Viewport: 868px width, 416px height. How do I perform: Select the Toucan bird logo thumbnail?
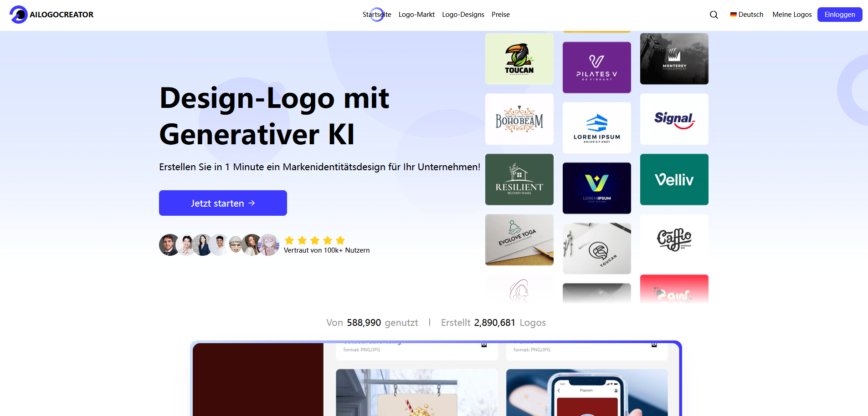point(519,59)
